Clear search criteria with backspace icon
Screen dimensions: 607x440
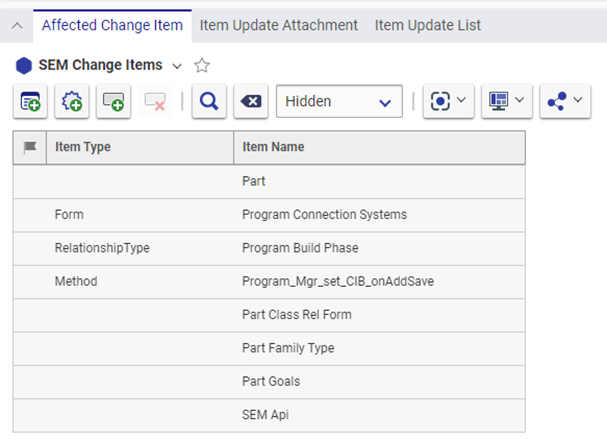click(251, 101)
